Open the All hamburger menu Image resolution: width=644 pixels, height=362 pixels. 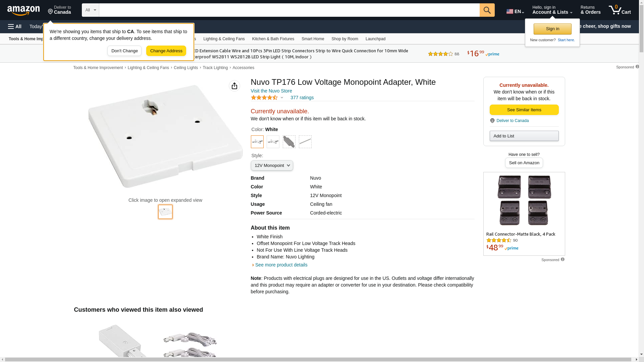coord(15,26)
